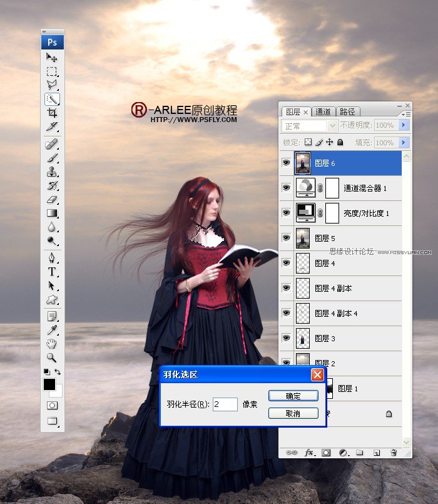Viewport: 438px width, 504px height.
Task: Select the Notes tool
Action: click(52, 316)
